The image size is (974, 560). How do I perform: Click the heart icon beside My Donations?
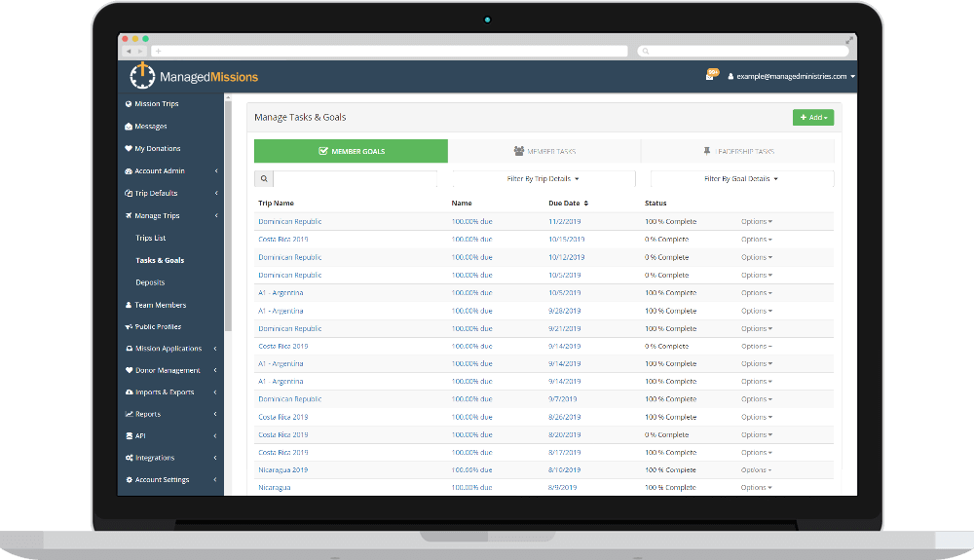tap(129, 149)
